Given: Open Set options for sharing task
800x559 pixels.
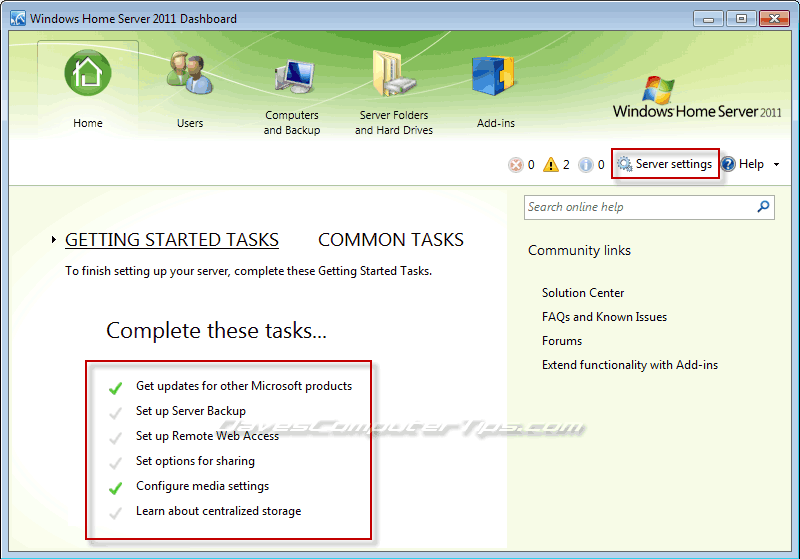Looking at the screenshot, I should 195,461.
